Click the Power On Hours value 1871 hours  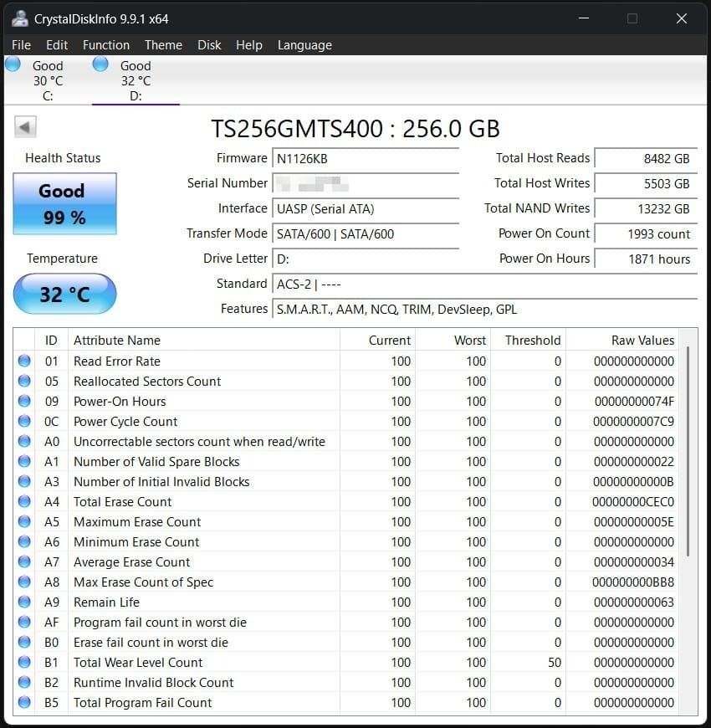(646, 259)
